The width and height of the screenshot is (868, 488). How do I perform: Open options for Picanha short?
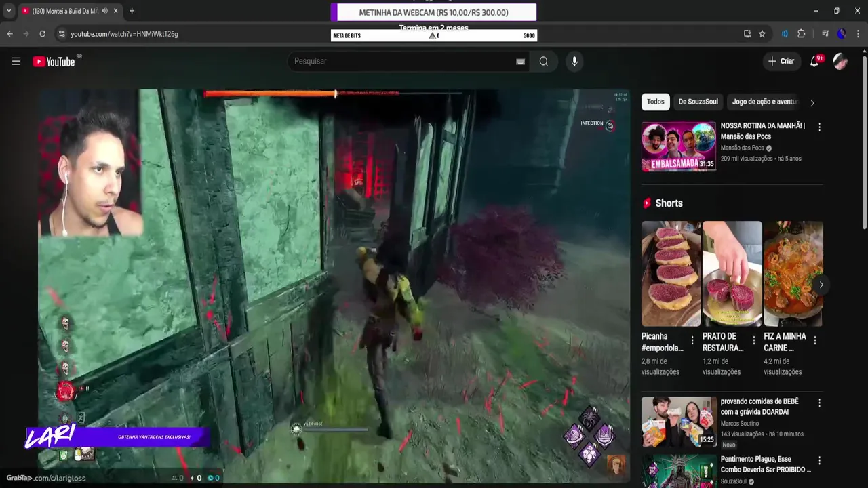click(692, 340)
